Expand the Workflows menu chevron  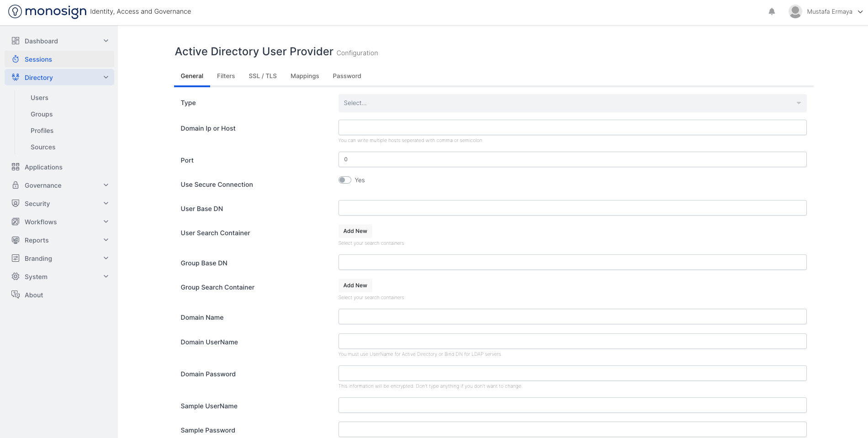point(106,222)
